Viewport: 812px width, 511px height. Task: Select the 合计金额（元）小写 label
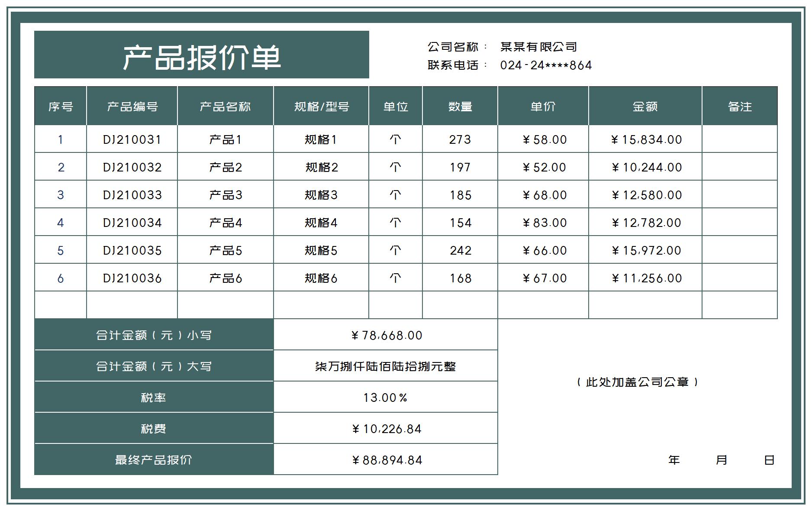154,335
